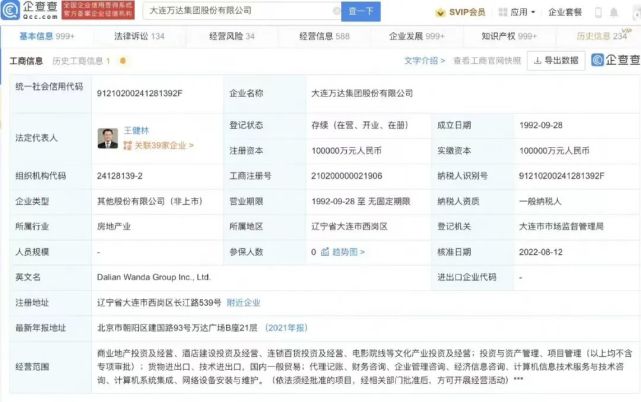This screenshot has width=641, height=402.
Task: Open 查看工商官网快照 link
Action: pos(486,60)
